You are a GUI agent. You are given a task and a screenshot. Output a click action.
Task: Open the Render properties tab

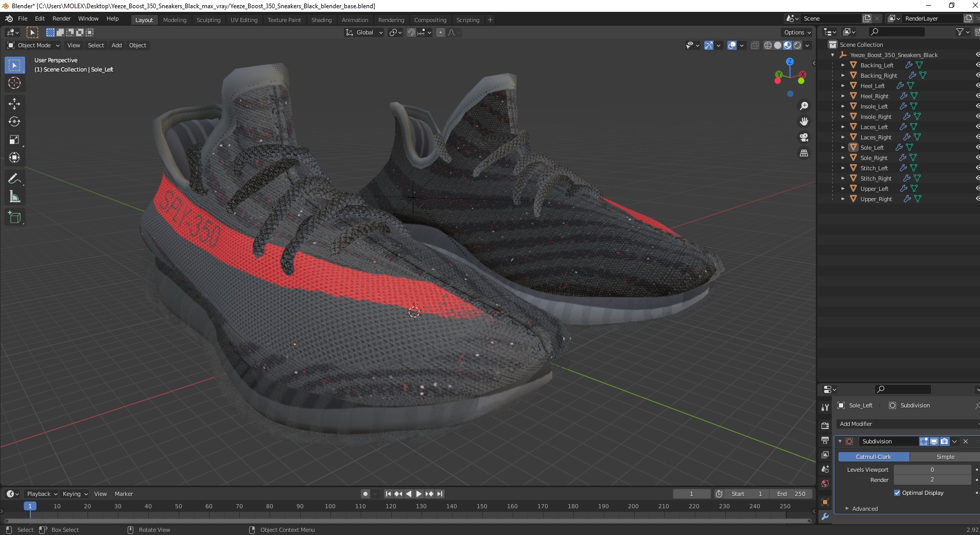[825, 425]
